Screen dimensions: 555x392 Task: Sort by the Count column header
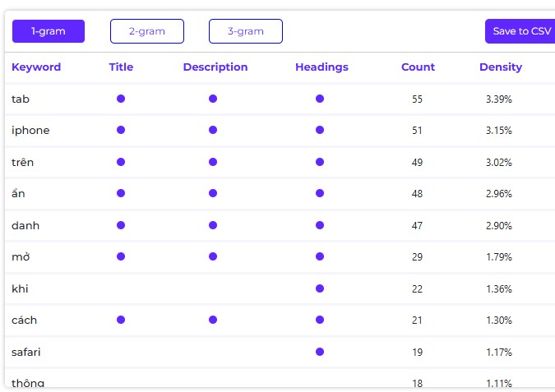point(418,67)
